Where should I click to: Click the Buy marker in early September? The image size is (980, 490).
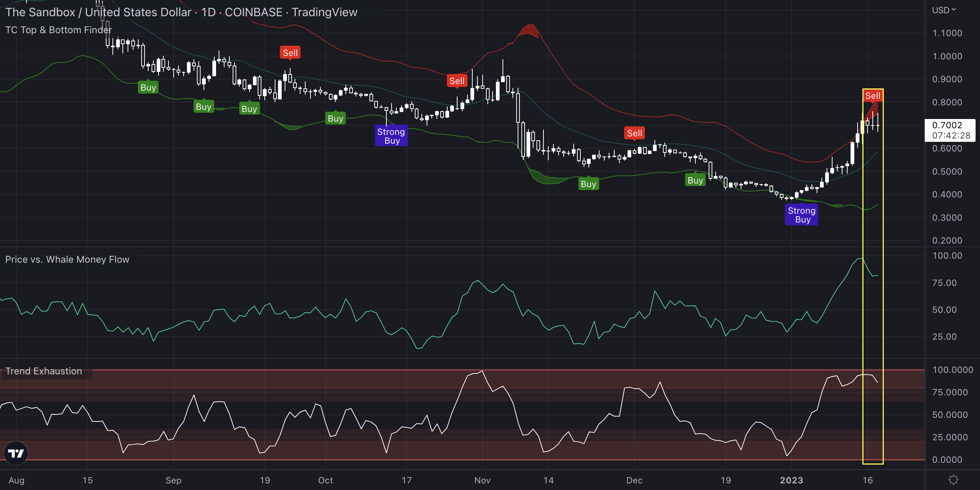point(204,106)
